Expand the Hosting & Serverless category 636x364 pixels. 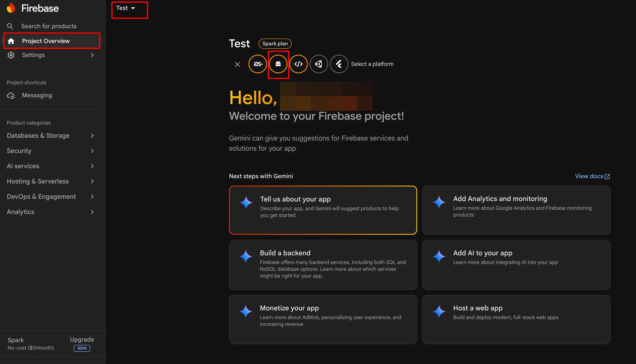[x=38, y=181]
